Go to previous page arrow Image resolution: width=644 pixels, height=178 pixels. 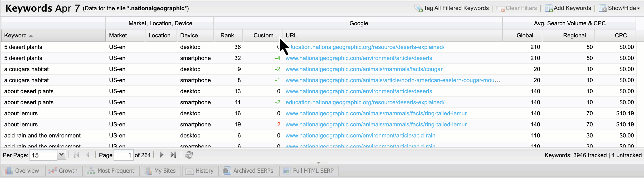click(x=88, y=155)
